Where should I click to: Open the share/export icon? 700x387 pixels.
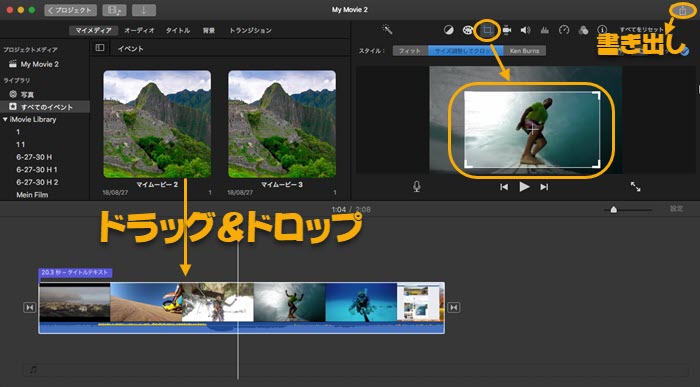(683, 11)
